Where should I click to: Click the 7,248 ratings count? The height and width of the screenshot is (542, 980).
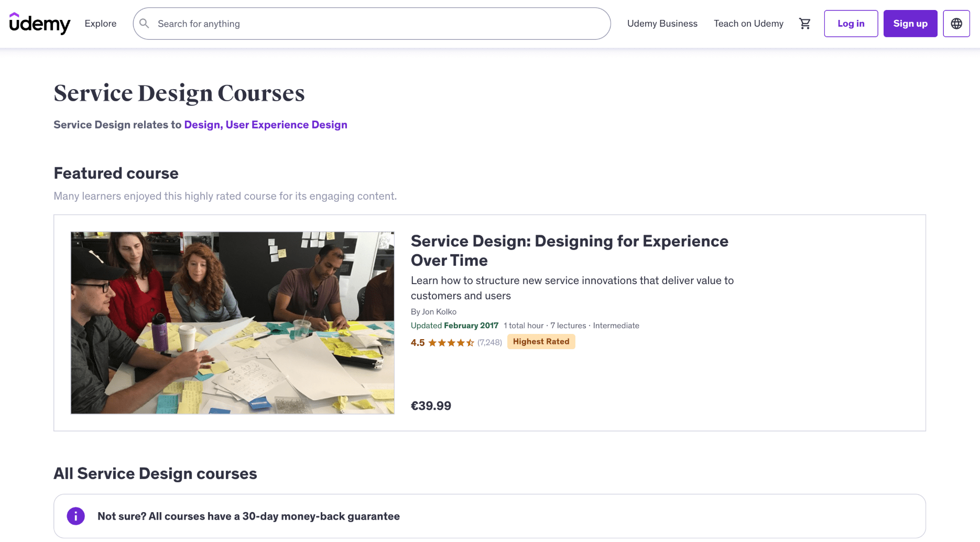point(489,343)
